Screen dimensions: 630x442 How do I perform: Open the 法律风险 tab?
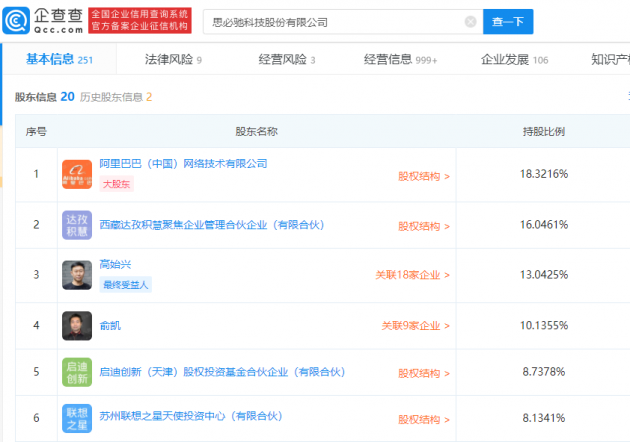(x=173, y=59)
